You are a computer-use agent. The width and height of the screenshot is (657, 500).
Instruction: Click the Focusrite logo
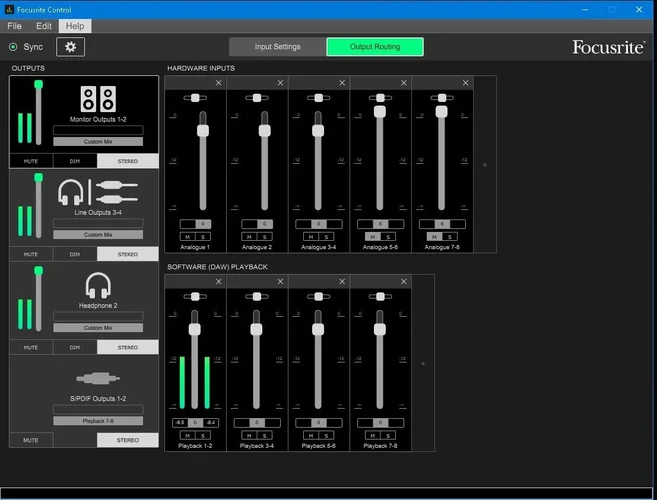[608, 47]
